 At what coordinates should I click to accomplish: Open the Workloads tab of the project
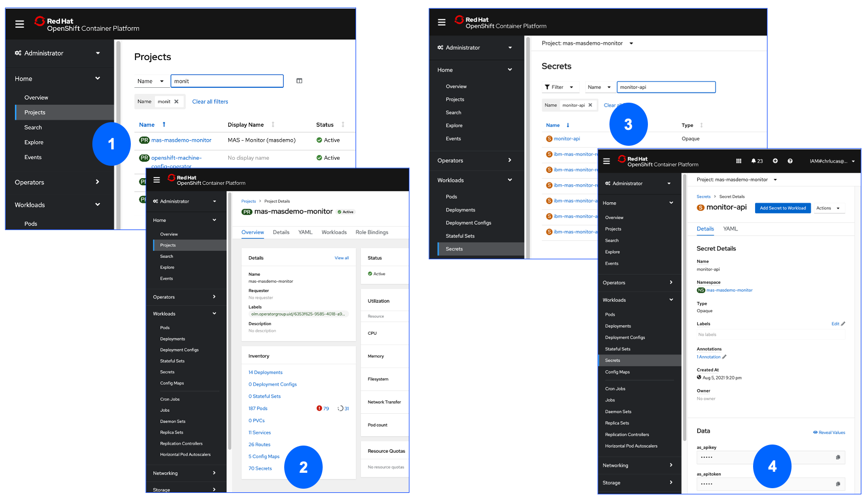point(334,233)
